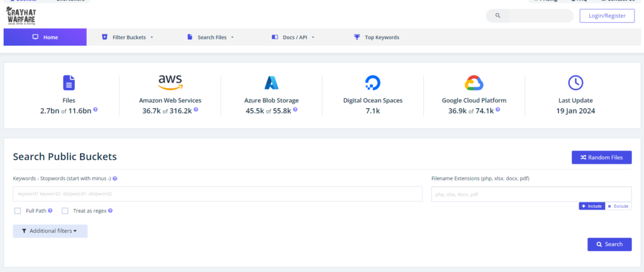Click the AWS logo icon
Viewport: 644px width, 272px height.
pos(170,82)
